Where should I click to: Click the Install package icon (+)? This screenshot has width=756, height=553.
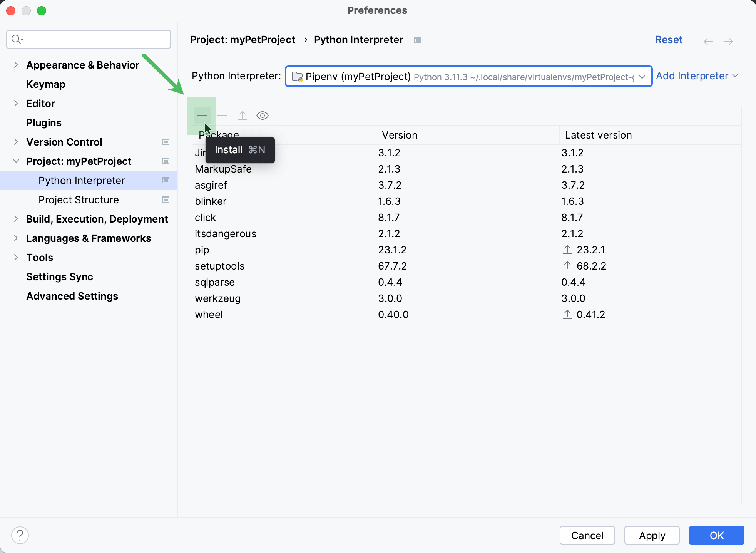click(x=202, y=114)
